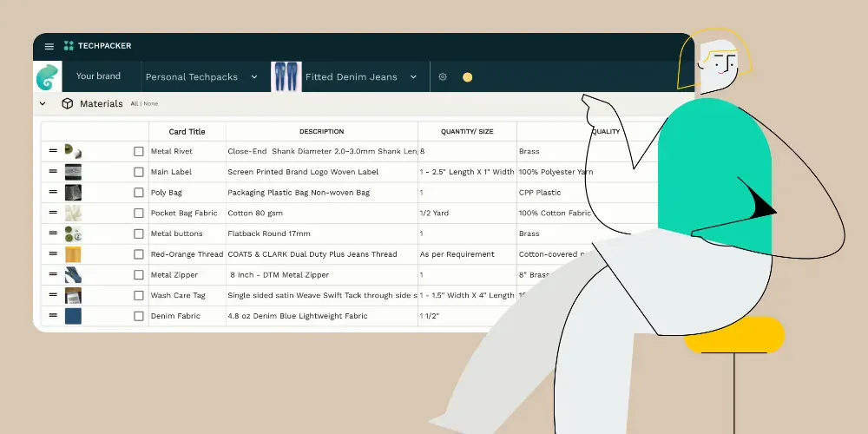Select the Denim Fabric card title
868x434 pixels.
(x=175, y=316)
